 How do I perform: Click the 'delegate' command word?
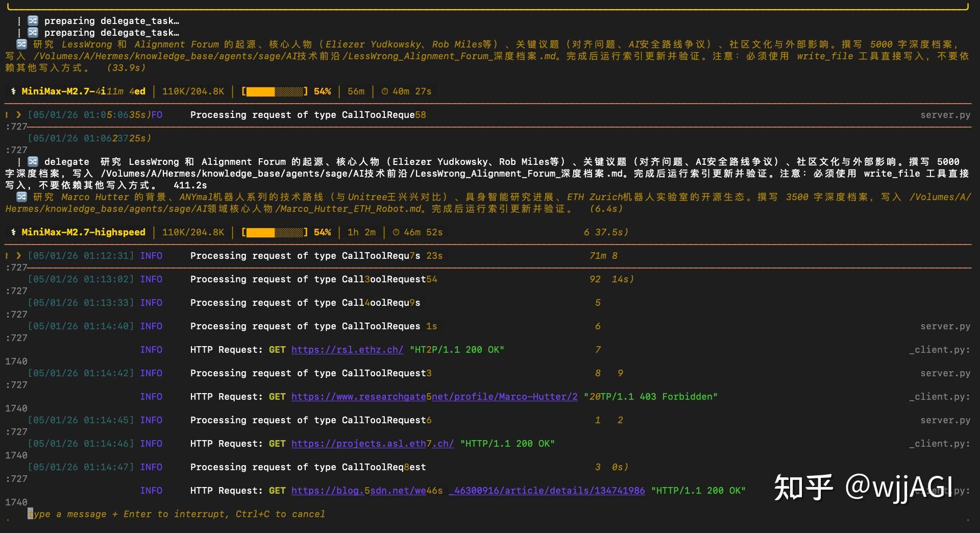[x=66, y=162]
